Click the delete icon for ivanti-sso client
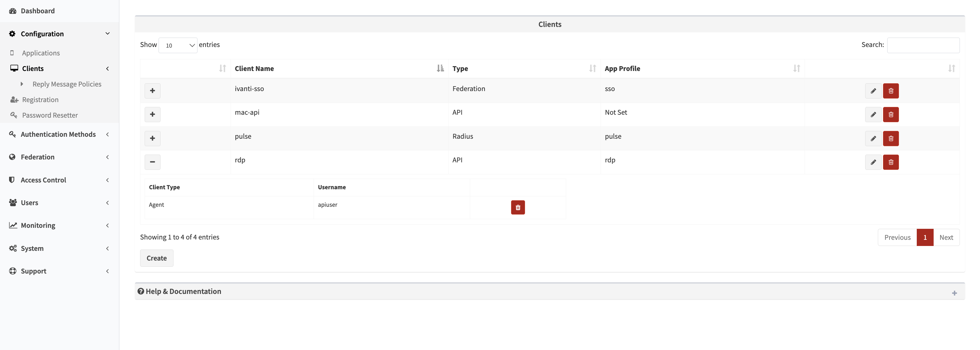This screenshot has height=350, width=980. tap(890, 91)
